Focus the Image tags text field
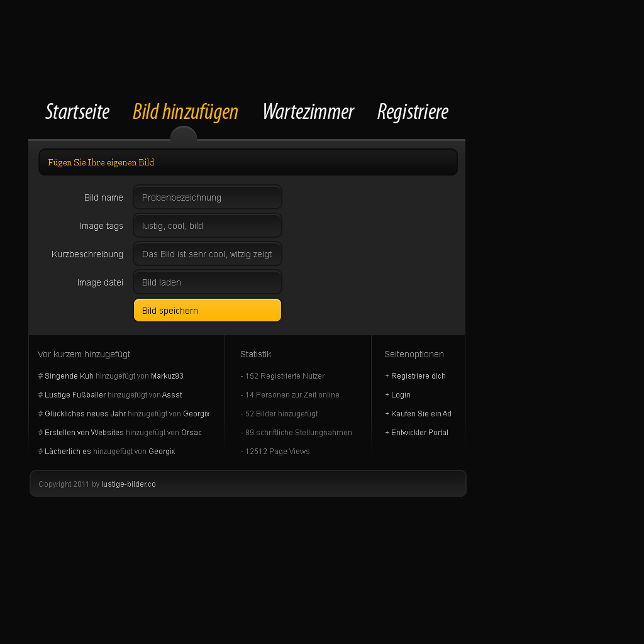644x644 pixels. tap(207, 226)
